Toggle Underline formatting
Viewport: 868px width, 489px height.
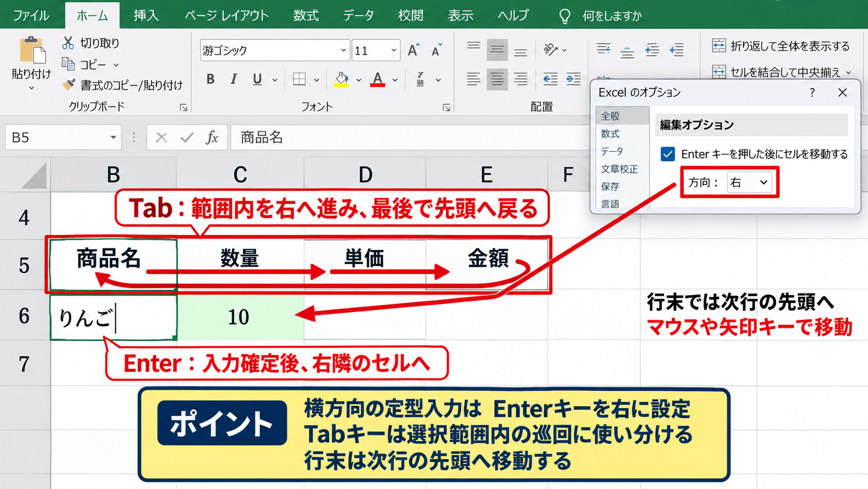point(257,79)
